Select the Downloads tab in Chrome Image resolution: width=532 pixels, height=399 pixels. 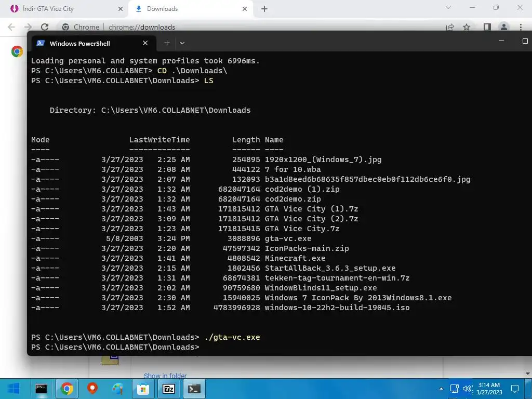pyautogui.click(x=191, y=9)
